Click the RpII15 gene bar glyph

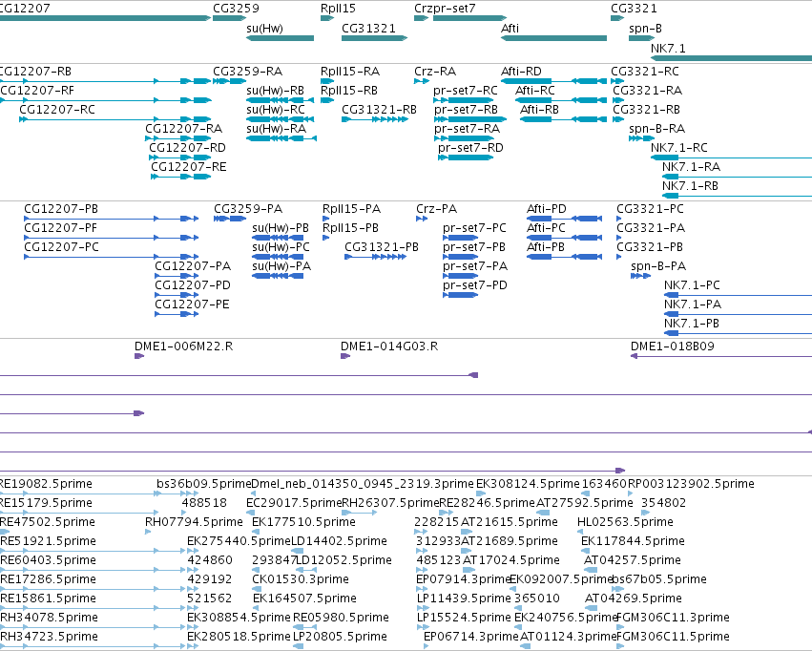click(327, 18)
